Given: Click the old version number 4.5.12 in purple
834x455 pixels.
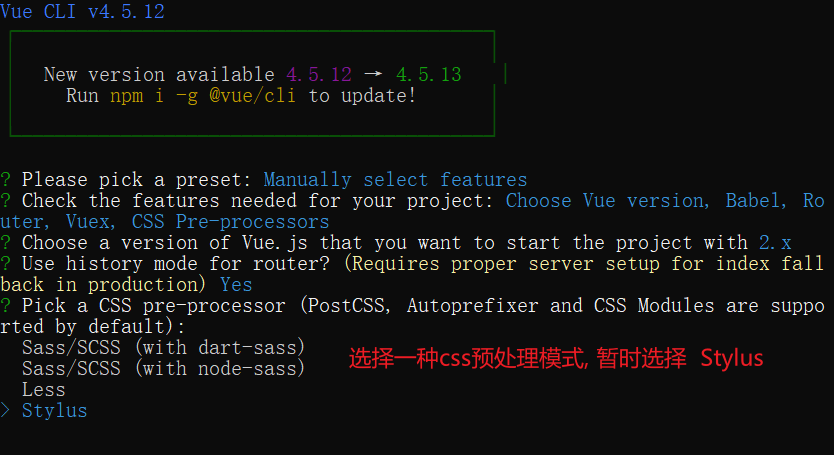Looking at the screenshot, I should pos(319,75).
